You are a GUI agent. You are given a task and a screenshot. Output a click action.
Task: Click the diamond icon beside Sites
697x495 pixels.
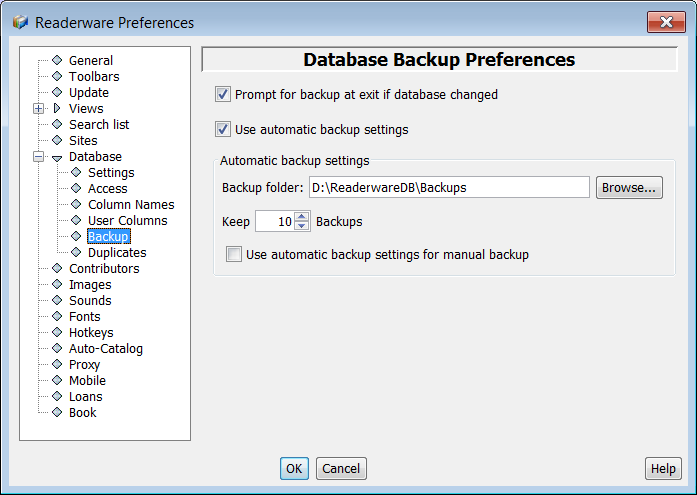pyautogui.click(x=57, y=140)
